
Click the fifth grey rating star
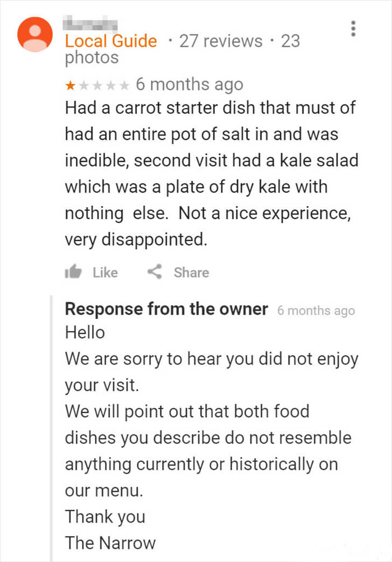[124, 85]
